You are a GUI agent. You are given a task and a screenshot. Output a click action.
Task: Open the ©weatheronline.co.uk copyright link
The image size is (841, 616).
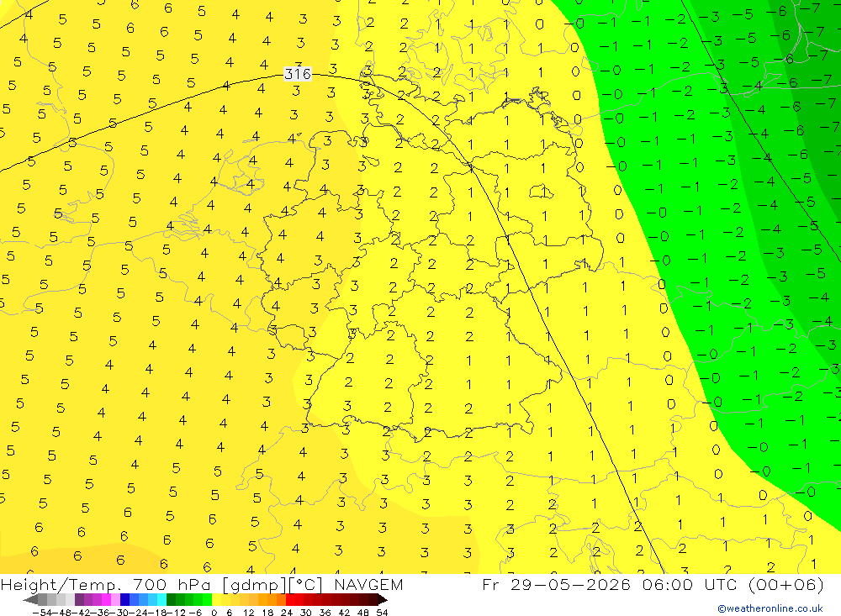click(x=770, y=608)
